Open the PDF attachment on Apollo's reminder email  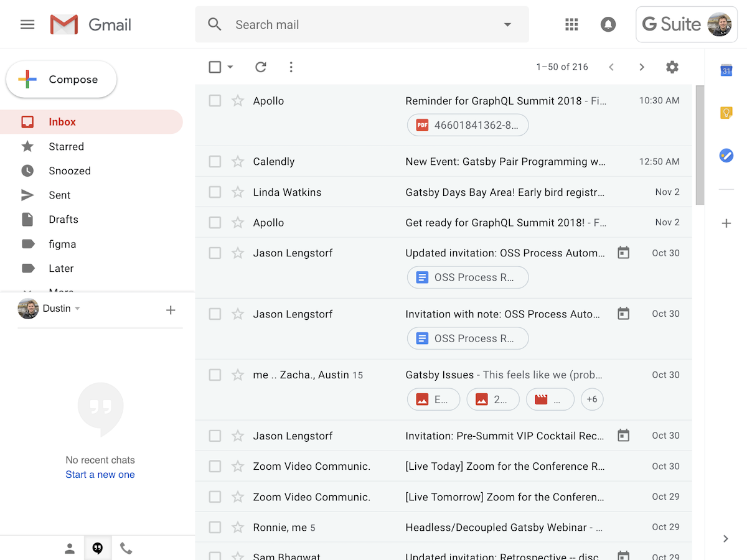(x=467, y=124)
